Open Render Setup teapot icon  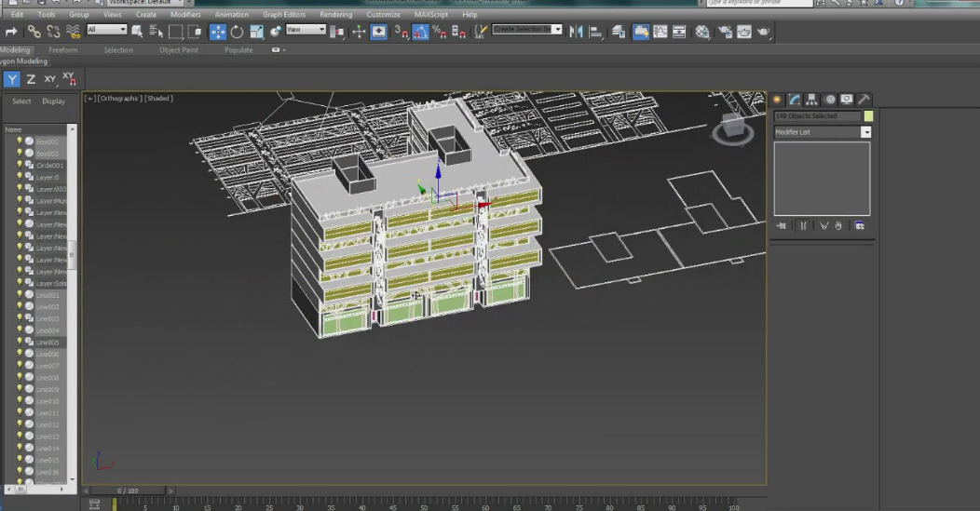tap(725, 32)
